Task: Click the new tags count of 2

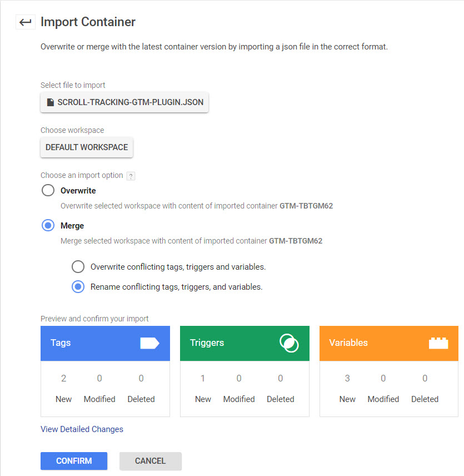Action: point(63,379)
